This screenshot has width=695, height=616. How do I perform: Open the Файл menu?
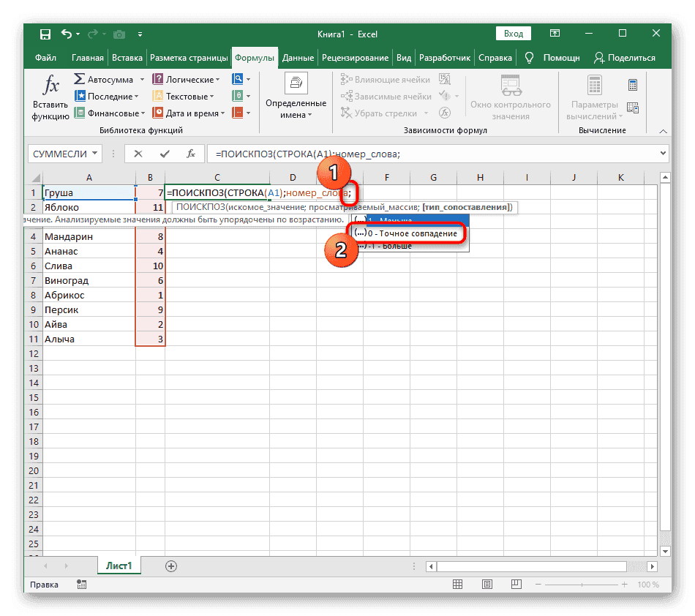coord(45,58)
